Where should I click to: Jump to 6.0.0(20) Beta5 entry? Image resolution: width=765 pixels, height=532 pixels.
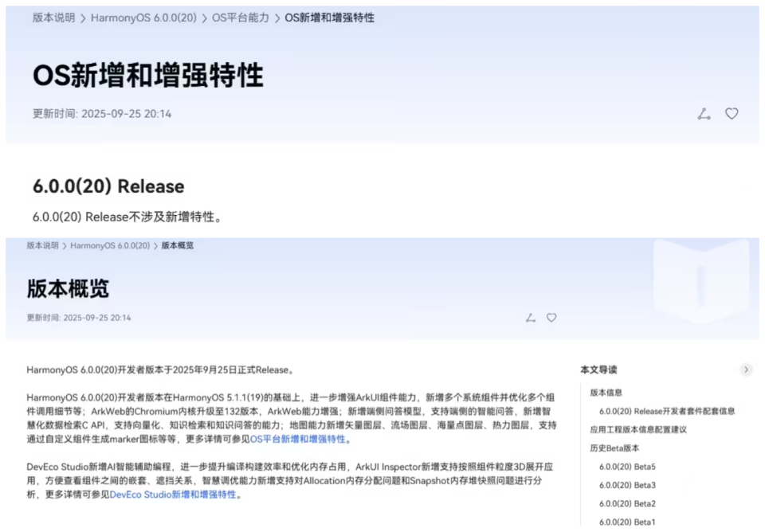pyautogui.click(x=627, y=467)
